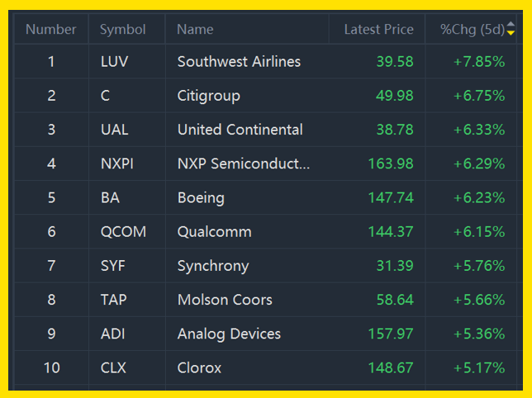
Task: Click Boeing's latest price 147.74
Action: [x=389, y=198]
